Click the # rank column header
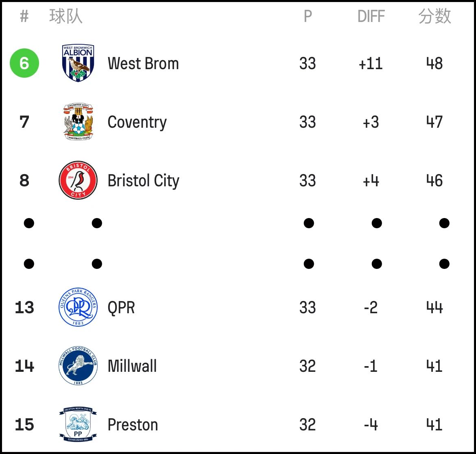This screenshot has width=476, height=454. (x=24, y=16)
